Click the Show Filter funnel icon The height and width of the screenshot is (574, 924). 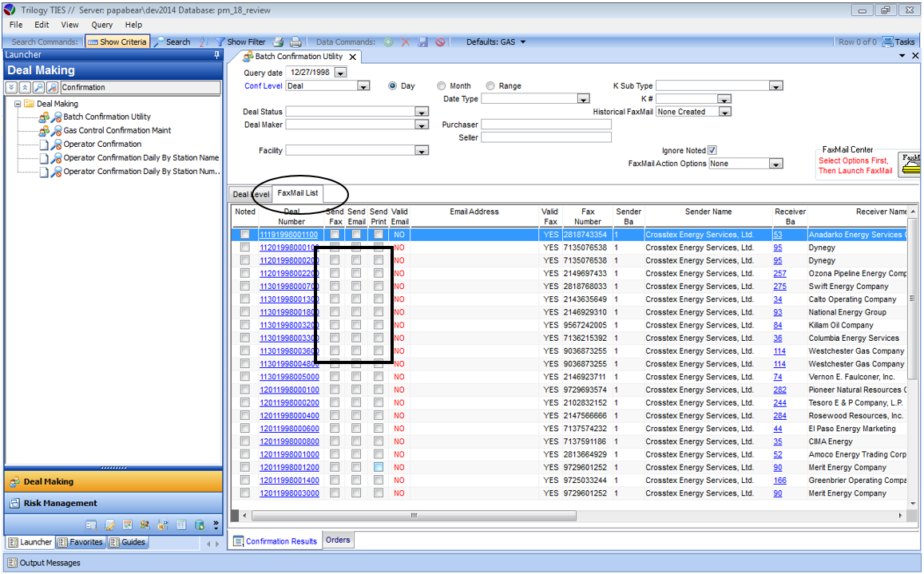pyautogui.click(x=220, y=42)
